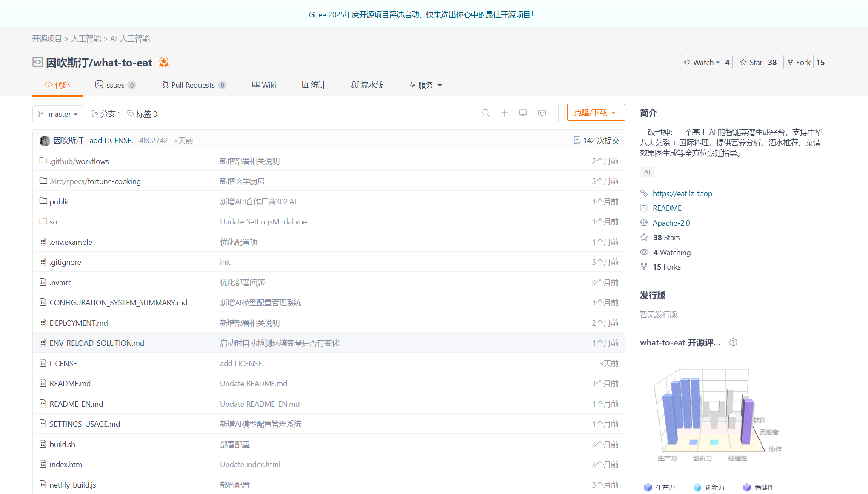Click the medal badge next to repository name

click(x=164, y=62)
